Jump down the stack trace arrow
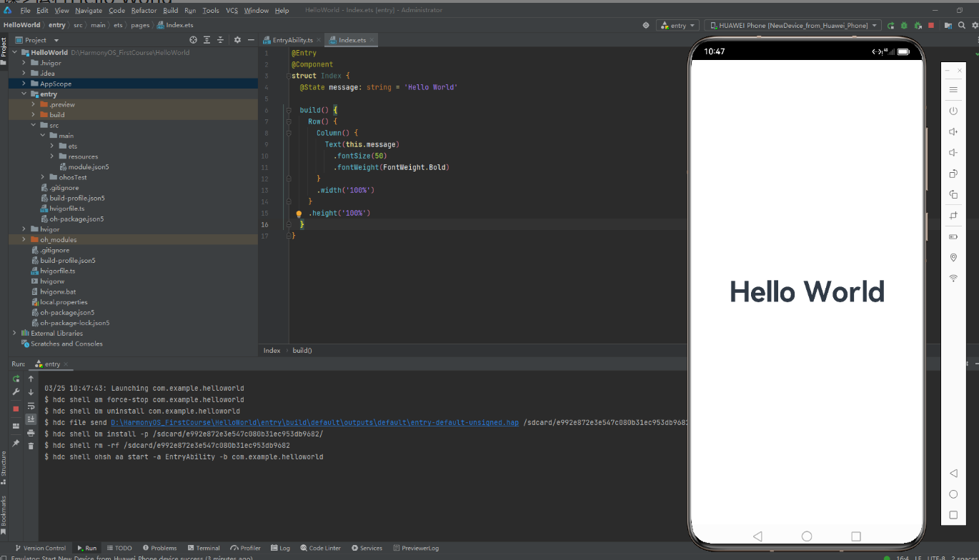 click(31, 392)
